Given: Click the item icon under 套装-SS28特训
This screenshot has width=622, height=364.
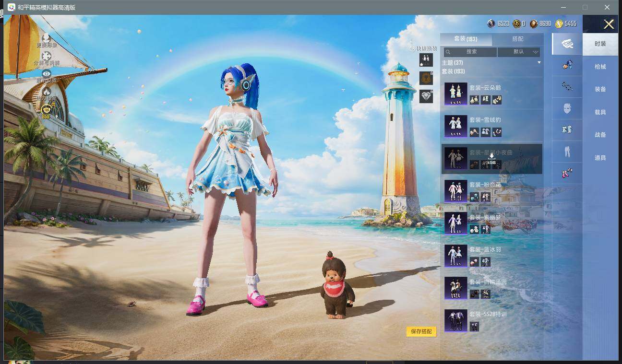Looking at the screenshot, I should (x=474, y=327).
